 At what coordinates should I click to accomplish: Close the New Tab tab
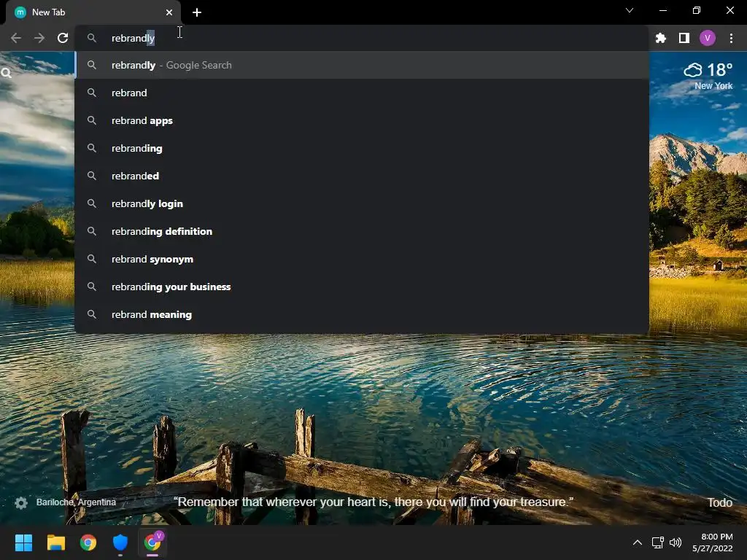169,12
